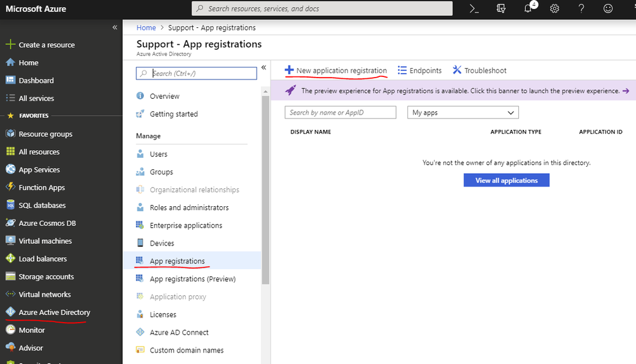Collapse the Azure Active Directory menu pane
Viewport: 636px width, 364px height.
click(264, 67)
